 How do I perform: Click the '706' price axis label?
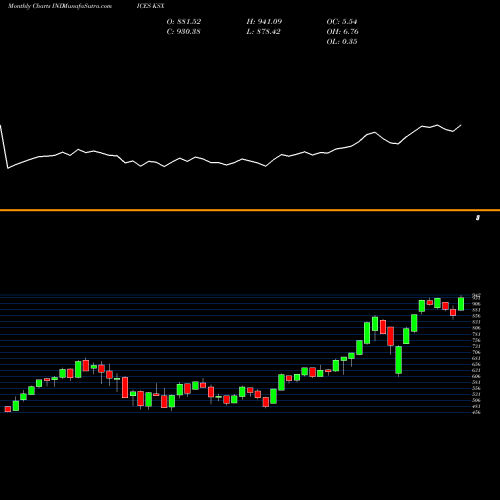coord(476,352)
